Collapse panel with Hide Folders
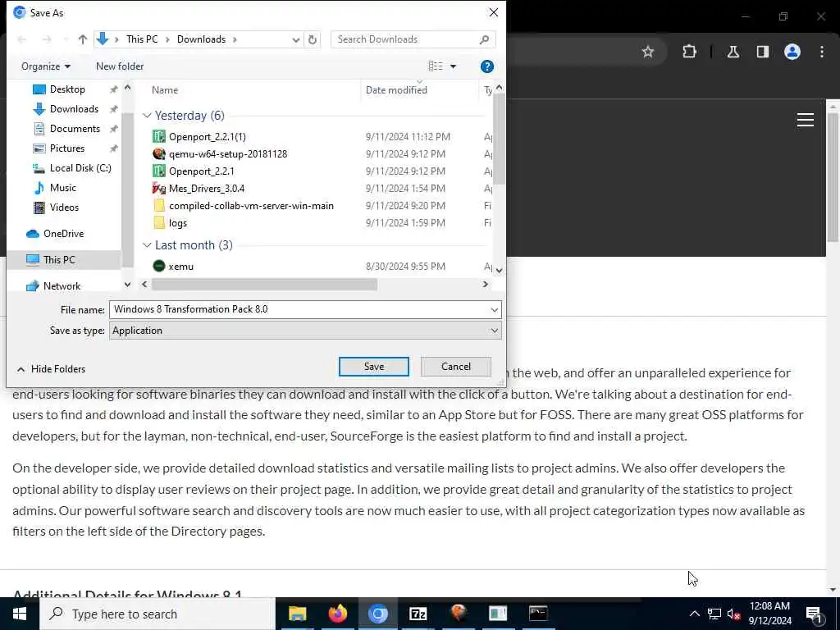 [x=51, y=369]
